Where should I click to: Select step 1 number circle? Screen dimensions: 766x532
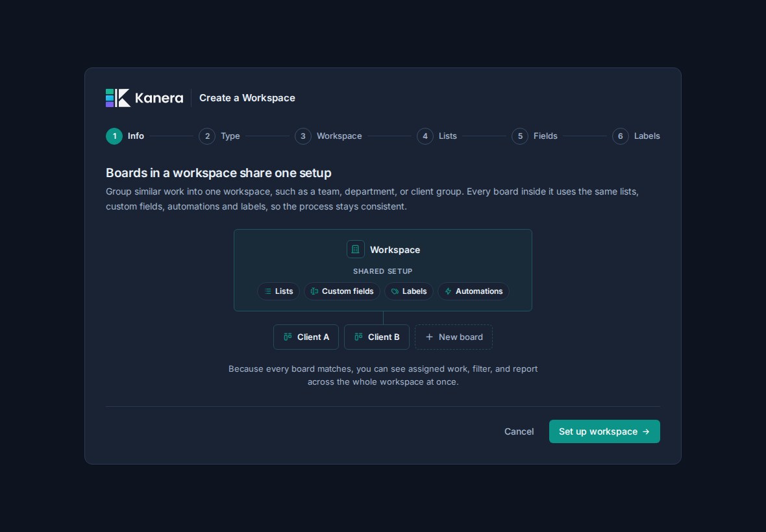pyautogui.click(x=114, y=136)
